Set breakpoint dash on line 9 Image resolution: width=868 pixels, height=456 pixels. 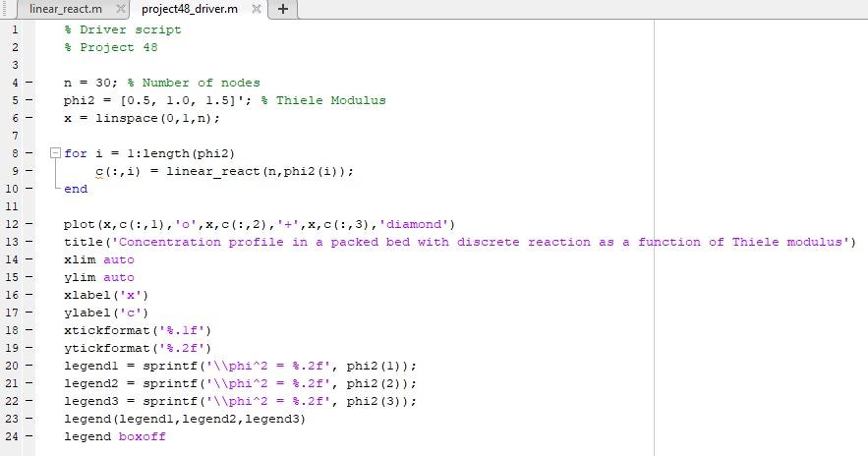(x=29, y=171)
